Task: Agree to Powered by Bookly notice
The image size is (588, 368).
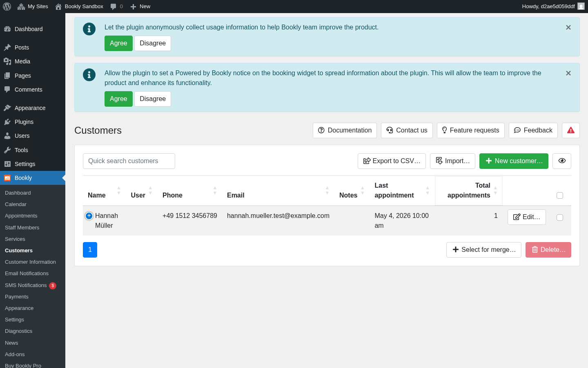Action: pos(118,99)
